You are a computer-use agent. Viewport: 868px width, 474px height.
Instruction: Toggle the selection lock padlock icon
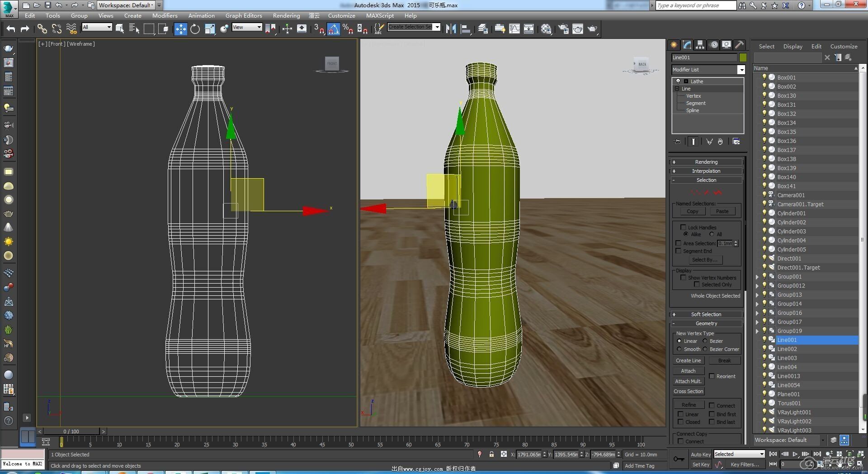[x=491, y=454]
